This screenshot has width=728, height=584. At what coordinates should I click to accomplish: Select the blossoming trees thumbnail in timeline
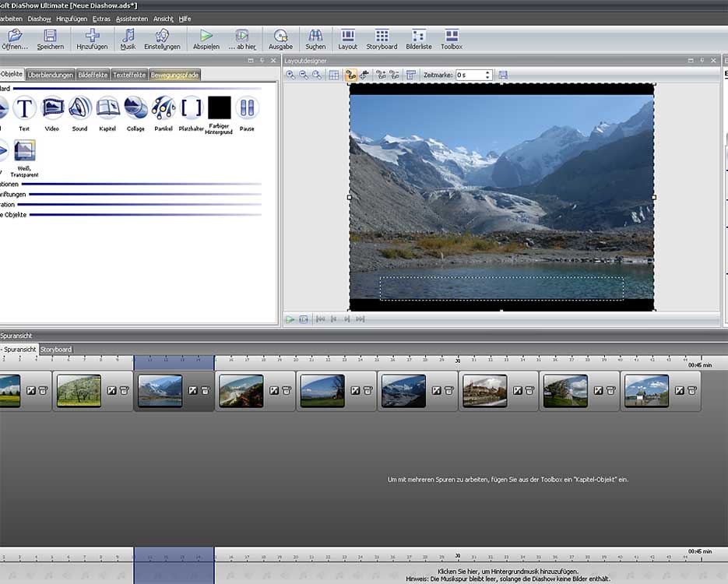point(79,391)
